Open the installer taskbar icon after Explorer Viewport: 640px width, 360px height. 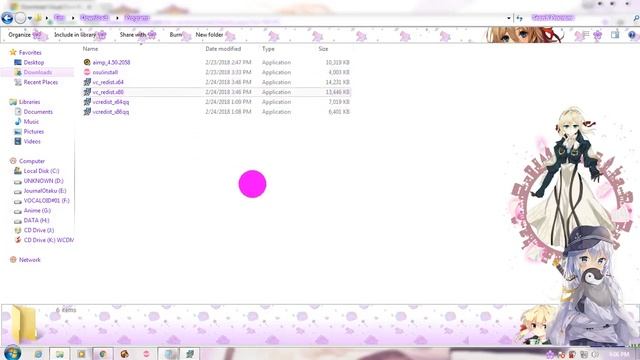pos(190,354)
